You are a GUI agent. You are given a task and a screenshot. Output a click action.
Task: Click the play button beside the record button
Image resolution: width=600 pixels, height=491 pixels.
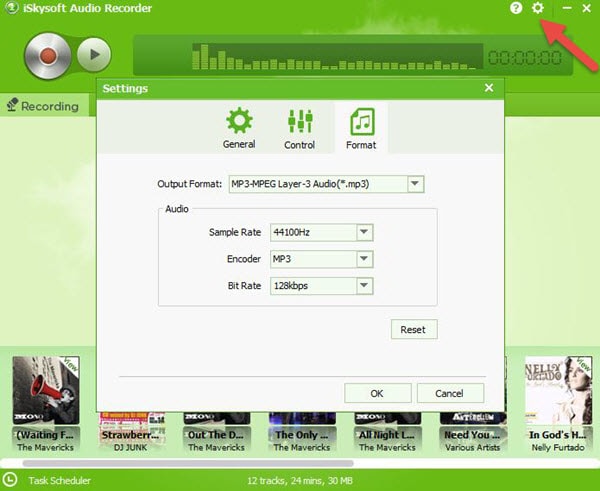[x=94, y=55]
